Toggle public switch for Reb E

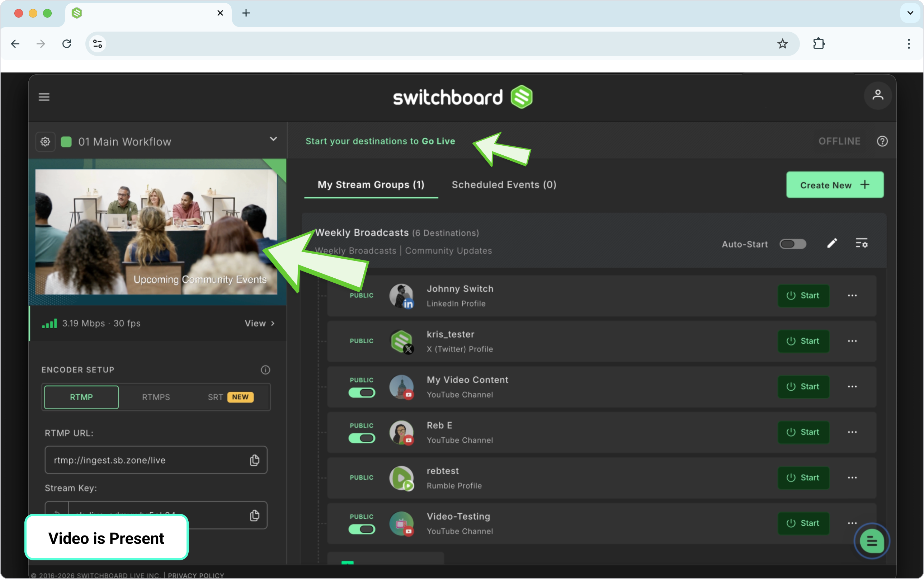362,438
